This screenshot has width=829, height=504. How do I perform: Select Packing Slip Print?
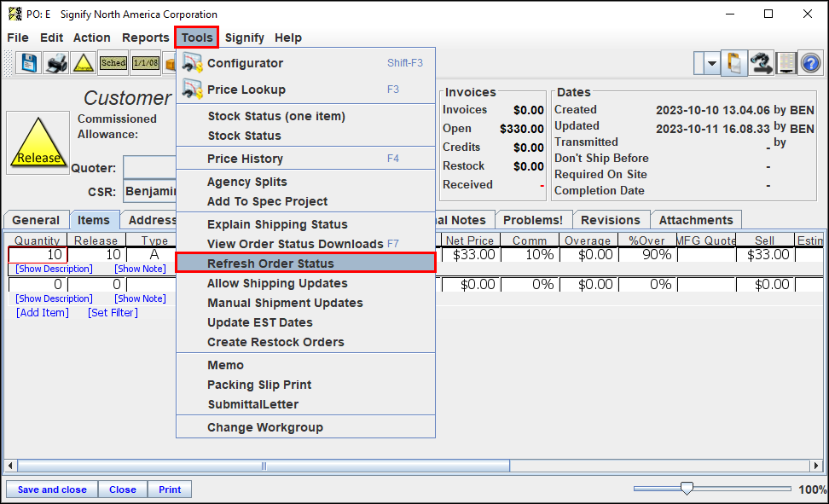pos(305,385)
